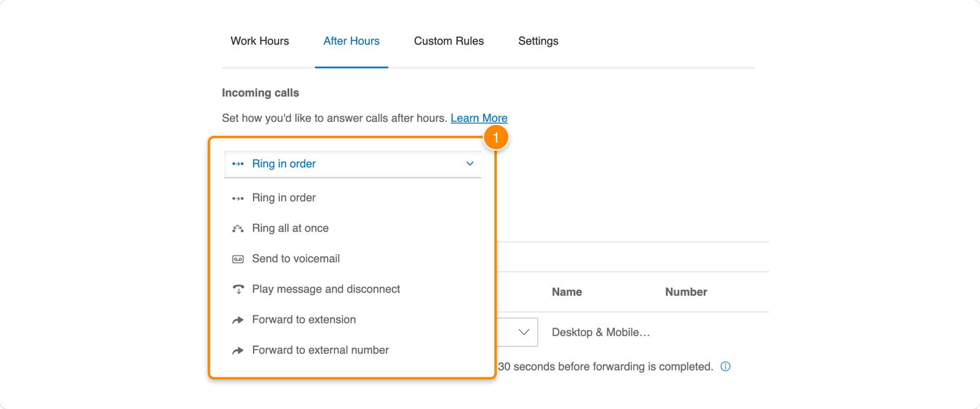Screen dimensions: 980x409
Task: Click the Forward to external number arrow icon
Action: 238,350
